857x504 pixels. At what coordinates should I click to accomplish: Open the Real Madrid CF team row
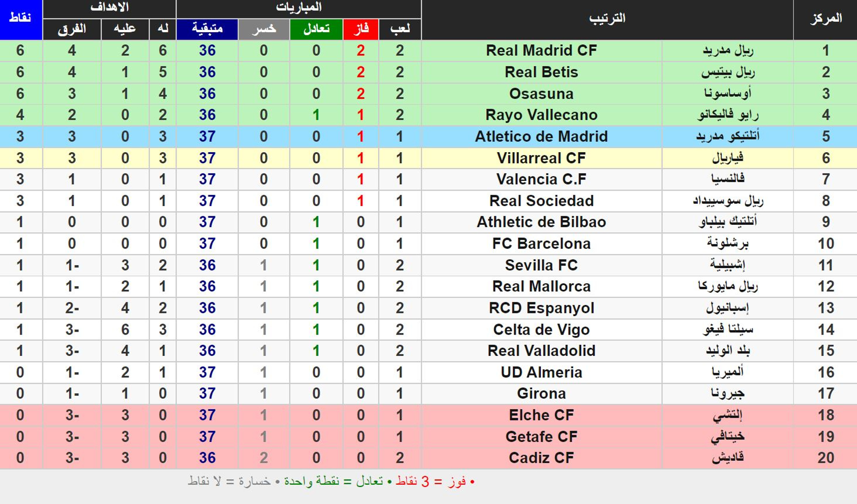[428, 50]
